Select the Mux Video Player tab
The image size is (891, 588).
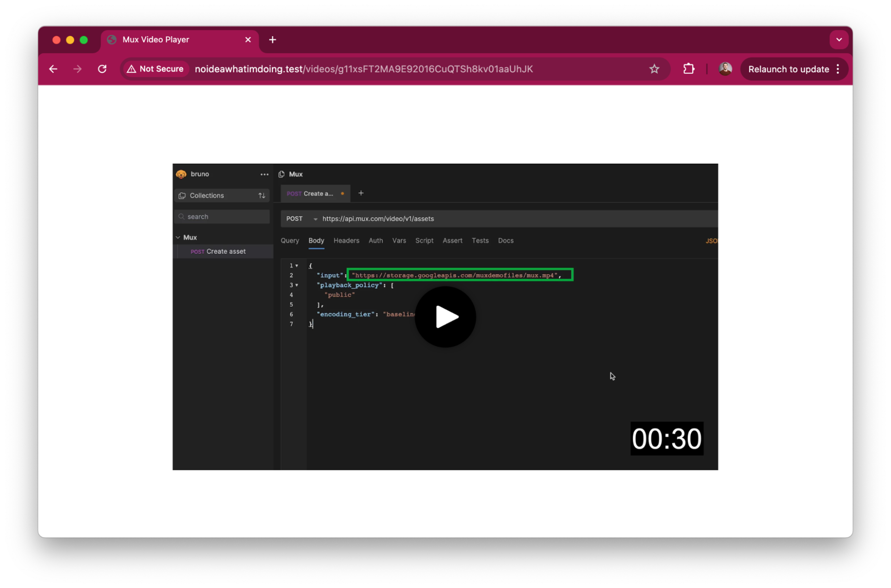(x=156, y=40)
